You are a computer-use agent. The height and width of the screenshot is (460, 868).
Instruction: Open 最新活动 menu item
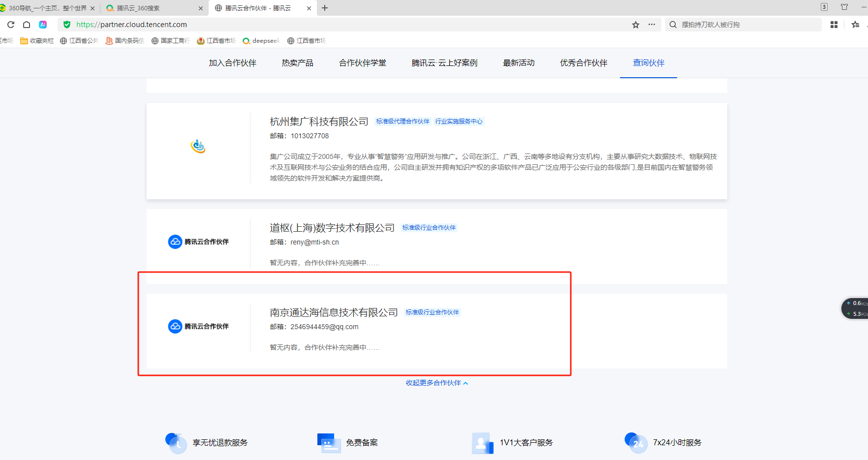(x=519, y=63)
